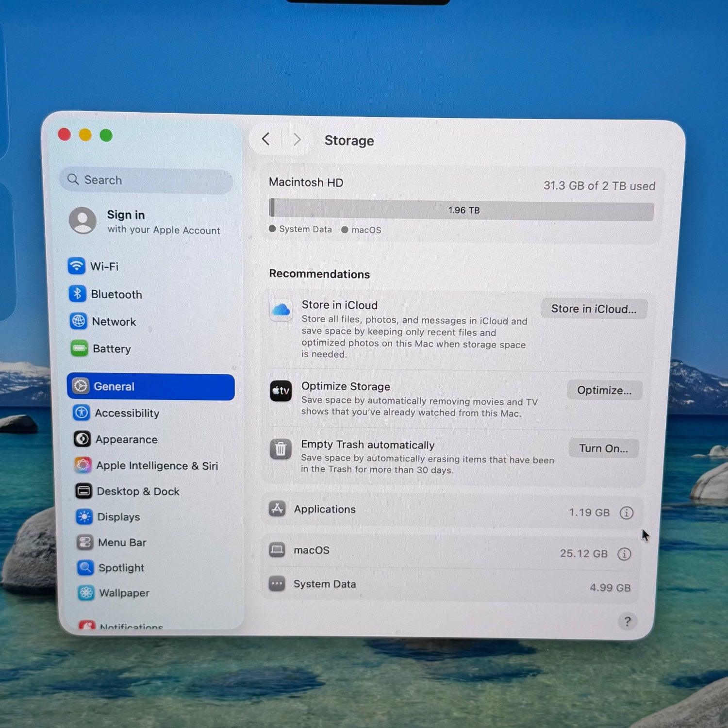The width and height of the screenshot is (728, 728).
Task: Click the macOS legend dot
Action: pyautogui.click(x=345, y=230)
